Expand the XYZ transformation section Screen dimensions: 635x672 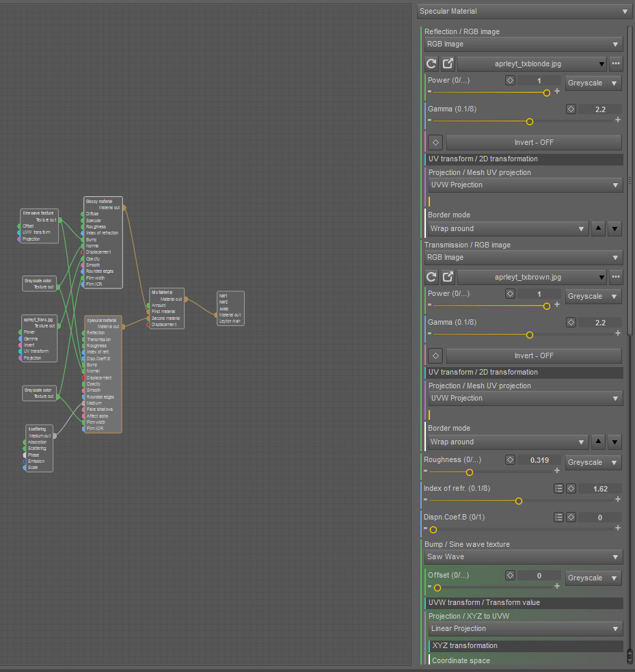click(x=526, y=646)
